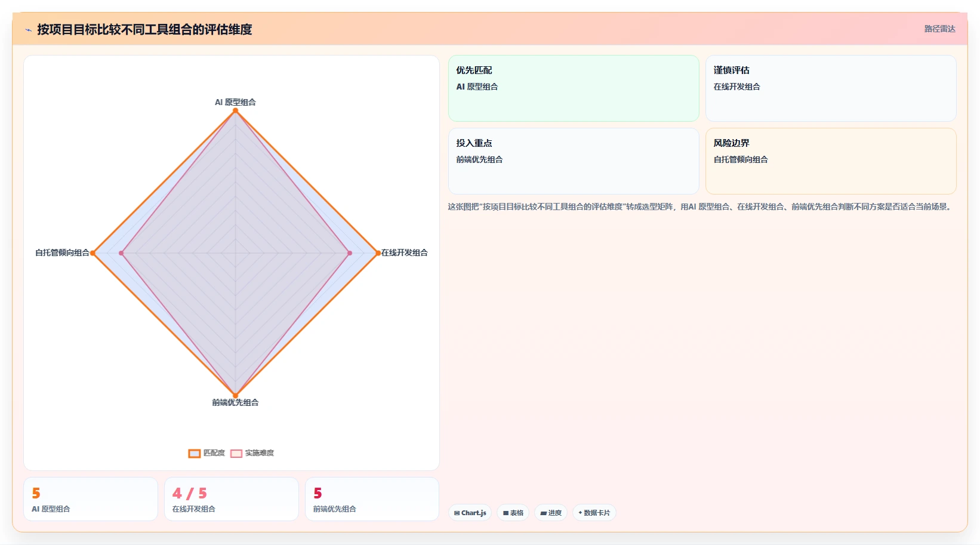
Task: Toggle the 实施难度 legend swatch
Action: 236,453
